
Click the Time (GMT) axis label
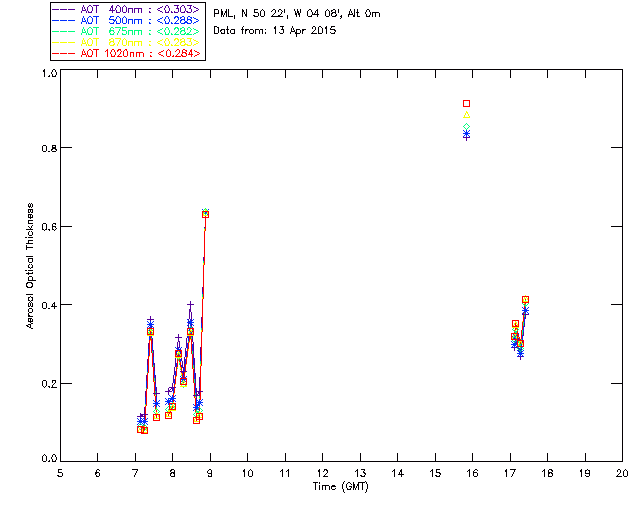click(x=341, y=486)
